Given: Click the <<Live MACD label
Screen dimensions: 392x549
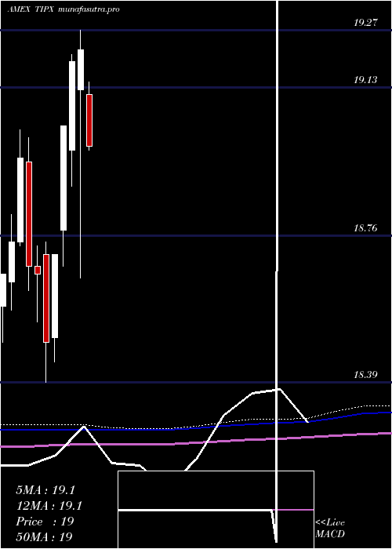Looking at the screenshot, I should click(330, 529).
